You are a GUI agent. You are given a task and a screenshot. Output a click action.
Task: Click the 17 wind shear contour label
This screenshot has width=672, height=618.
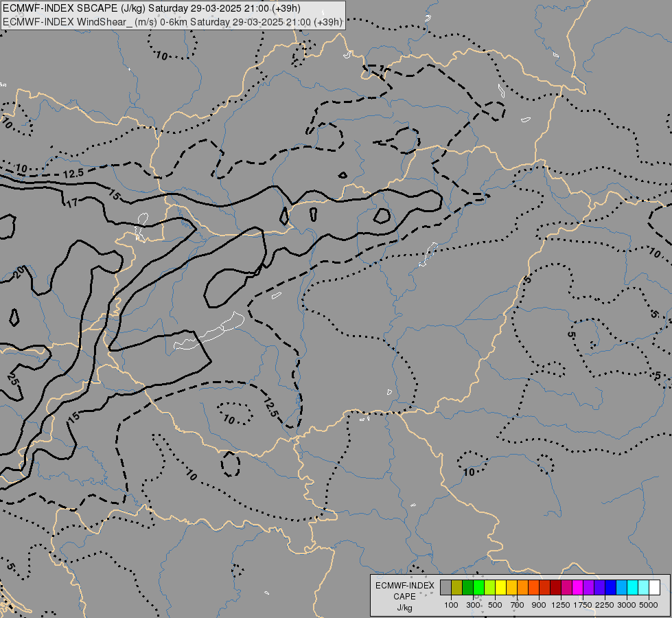pyautogui.click(x=72, y=203)
